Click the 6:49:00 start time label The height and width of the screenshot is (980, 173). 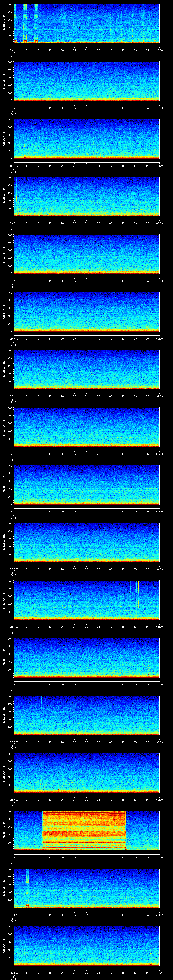(14, 339)
